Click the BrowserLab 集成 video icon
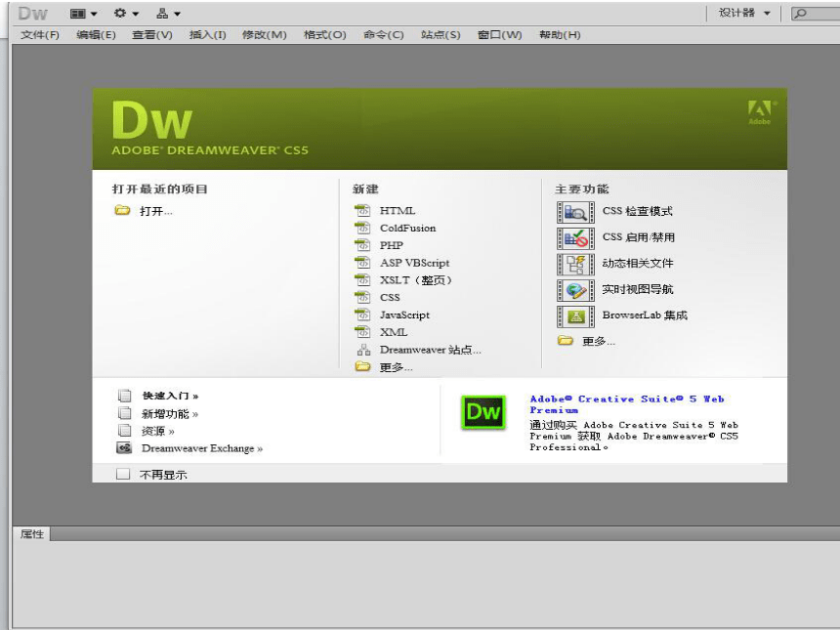This screenshot has width=840, height=630. [575, 316]
